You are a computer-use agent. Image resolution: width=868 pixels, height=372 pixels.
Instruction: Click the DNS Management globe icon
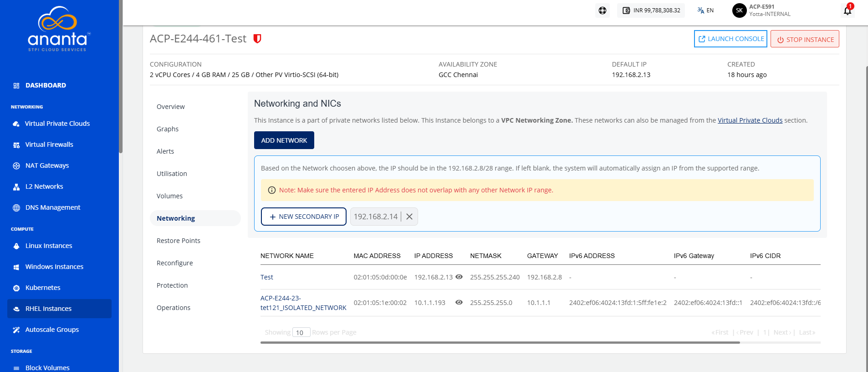click(16, 208)
